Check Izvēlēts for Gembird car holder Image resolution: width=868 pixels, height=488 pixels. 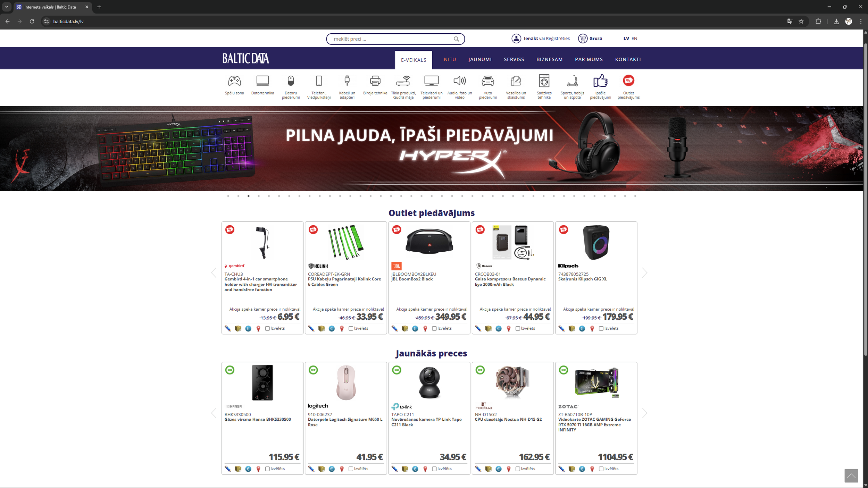[267, 328]
